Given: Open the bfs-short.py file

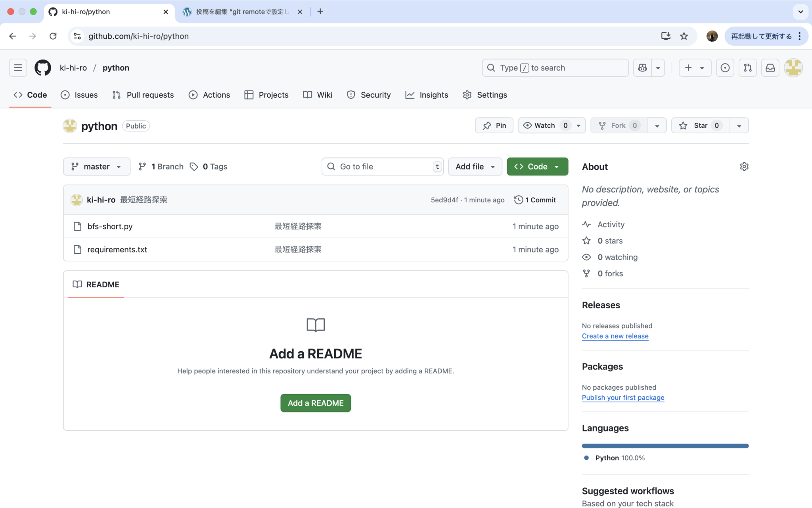Looking at the screenshot, I should coord(110,226).
